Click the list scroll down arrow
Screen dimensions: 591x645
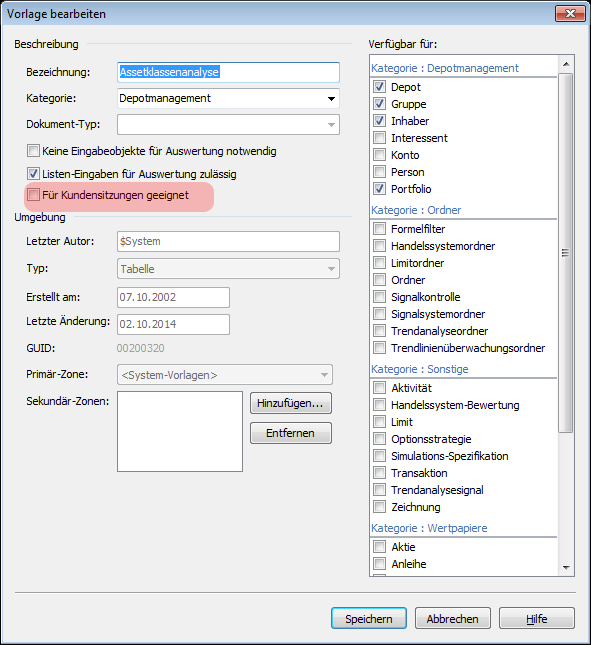coord(566,567)
